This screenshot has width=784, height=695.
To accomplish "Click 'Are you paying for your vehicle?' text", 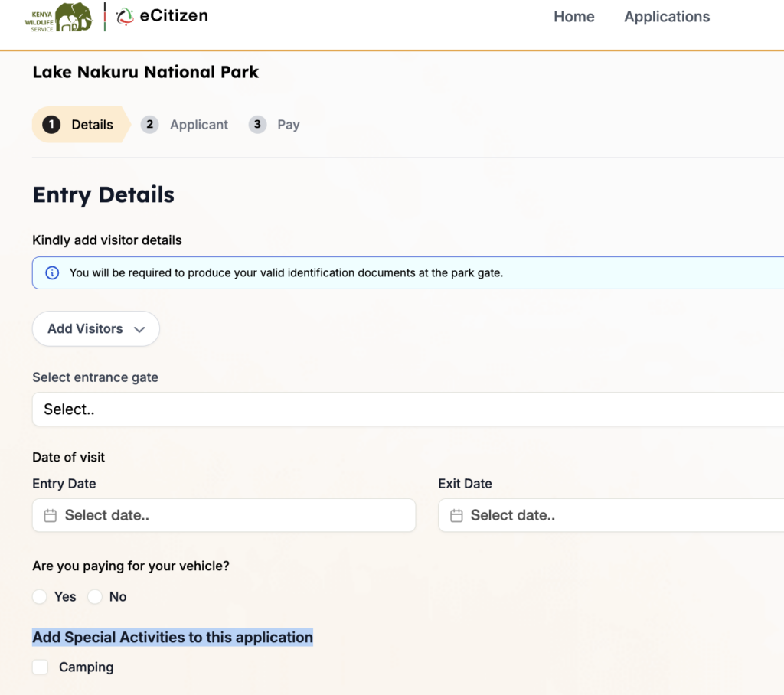I will (x=131, y=566).
